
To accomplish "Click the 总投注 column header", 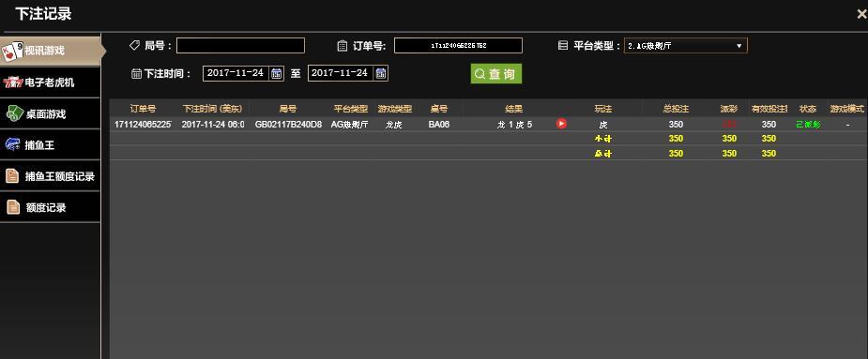I will click(x=676, y=109).
